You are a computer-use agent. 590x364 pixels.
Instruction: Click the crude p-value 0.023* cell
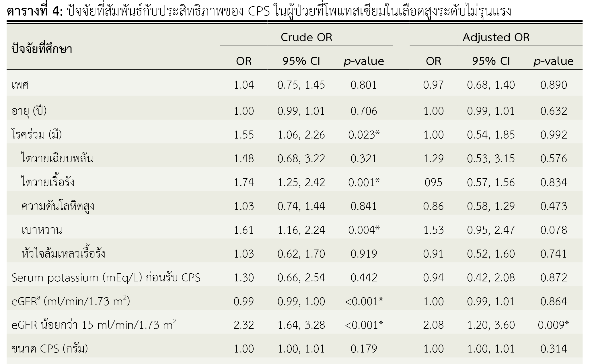pos(364,135)
